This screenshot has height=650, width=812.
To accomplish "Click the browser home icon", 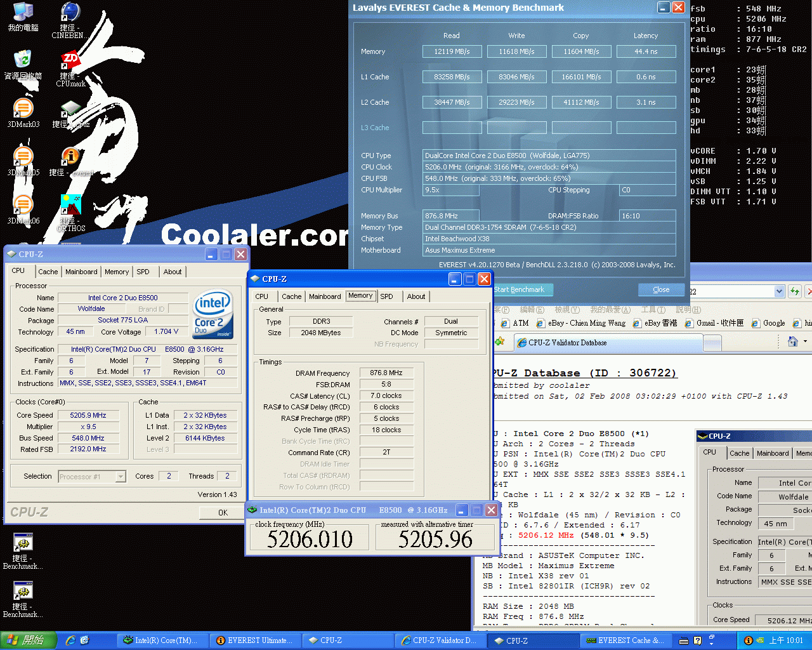I will pyautogui.click(x=792, y=342).
